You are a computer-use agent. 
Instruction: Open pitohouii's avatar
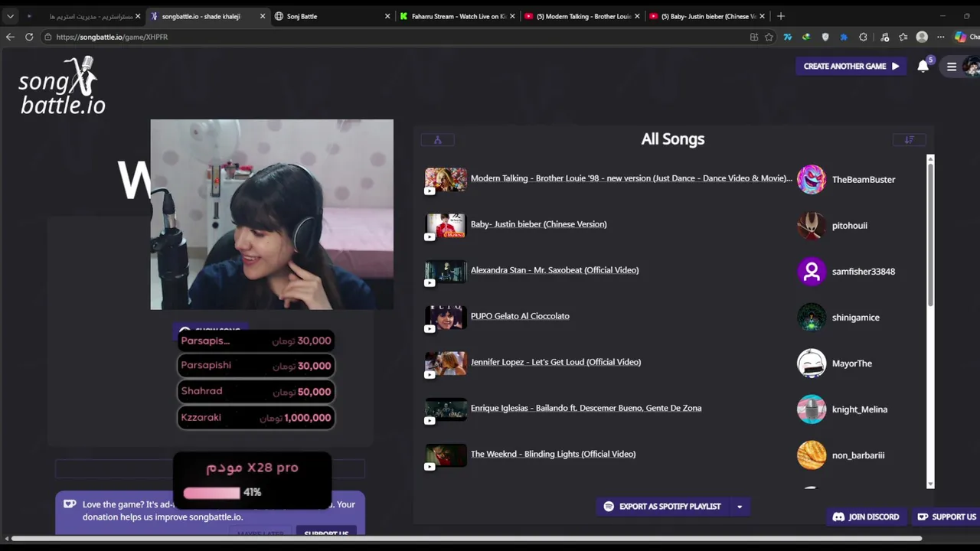point(812,225)
